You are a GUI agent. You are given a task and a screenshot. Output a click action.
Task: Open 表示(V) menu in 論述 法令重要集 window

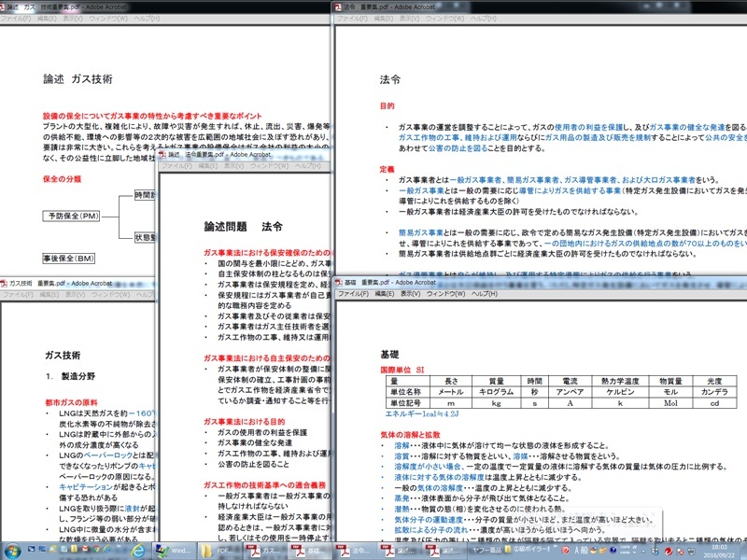(234, 166)
